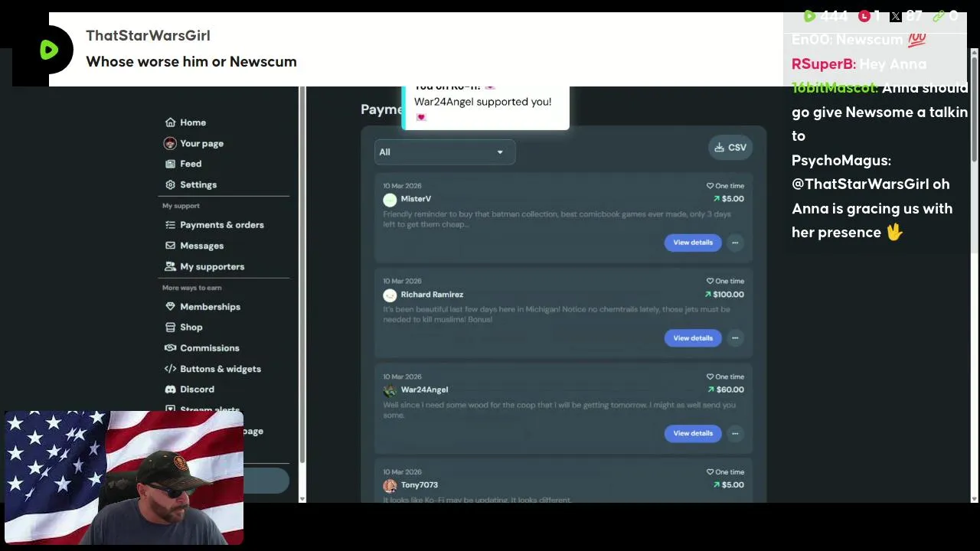Open more options for MisterV payment

(x=735, y=243)
